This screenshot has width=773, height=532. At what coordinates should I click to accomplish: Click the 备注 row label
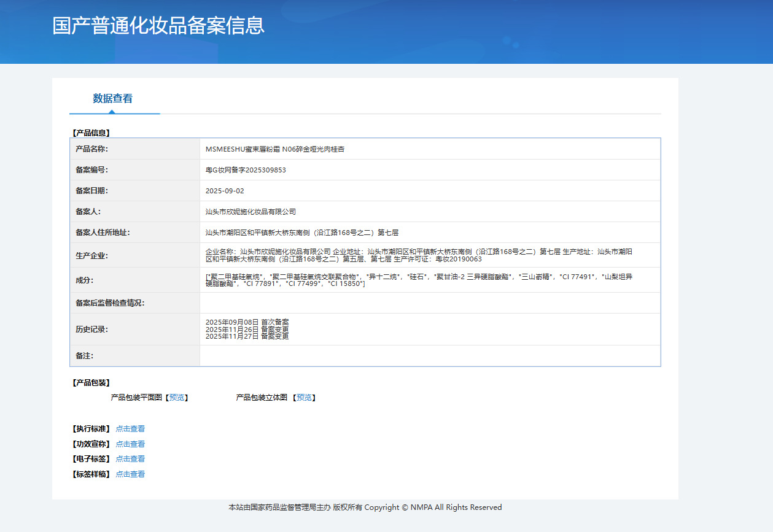(84, 356)
